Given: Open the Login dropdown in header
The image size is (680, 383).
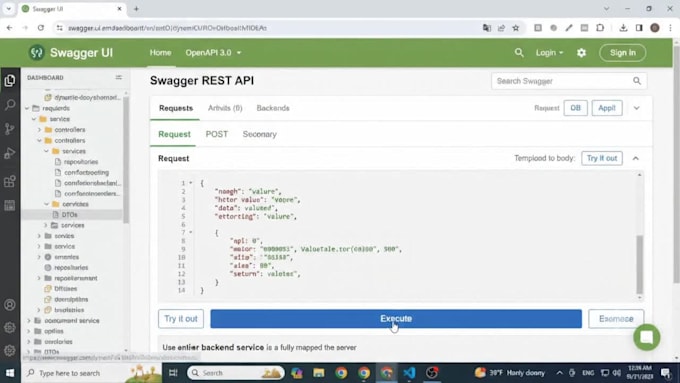Looking at the screenshot, I should click(x=549, y=52).
